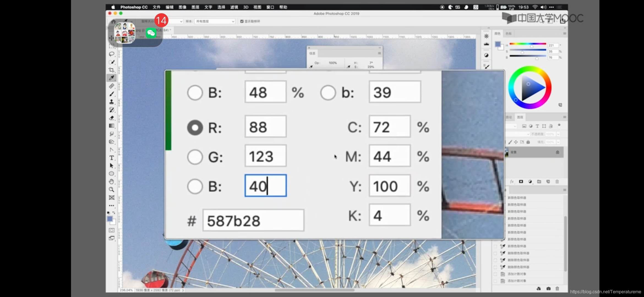This screenshot has height=297, width=644.
Task: Click the fx layer style button
Action: click(512, 182)
